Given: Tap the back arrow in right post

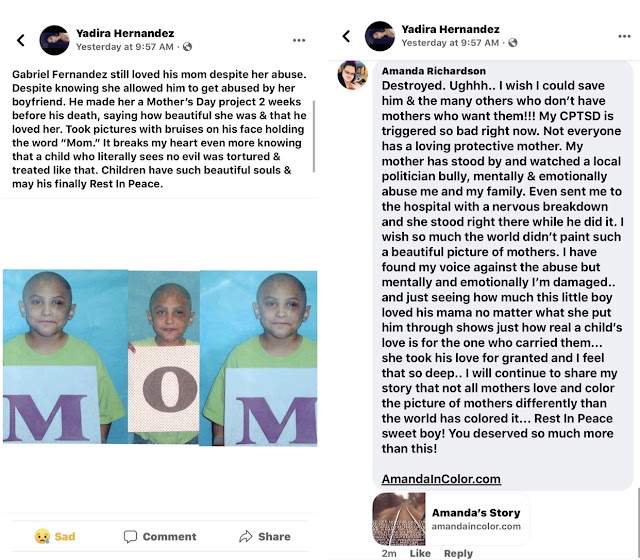Looking at the screenshot, I should click(x=346, y=36).
